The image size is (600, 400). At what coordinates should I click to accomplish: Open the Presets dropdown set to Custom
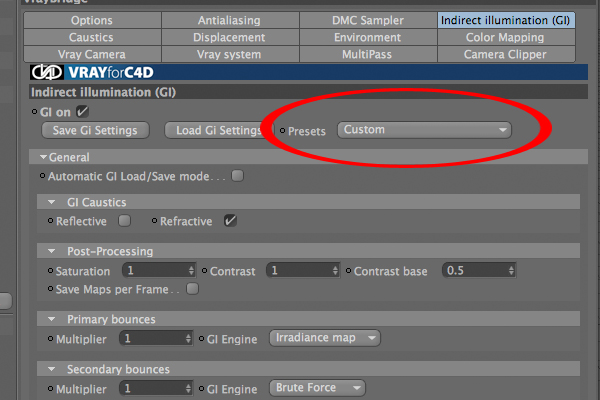click(424, 130)
